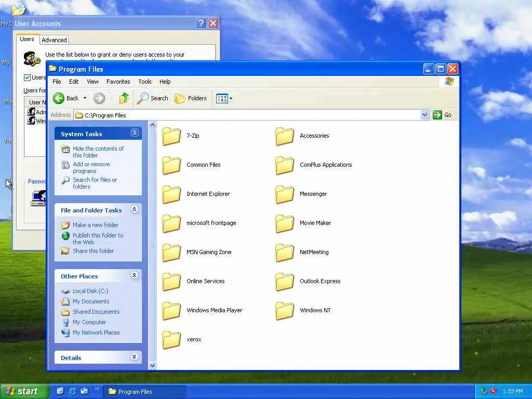Open the Favorites menu
This screenshot has width=532, height=399.
point(118,82)
